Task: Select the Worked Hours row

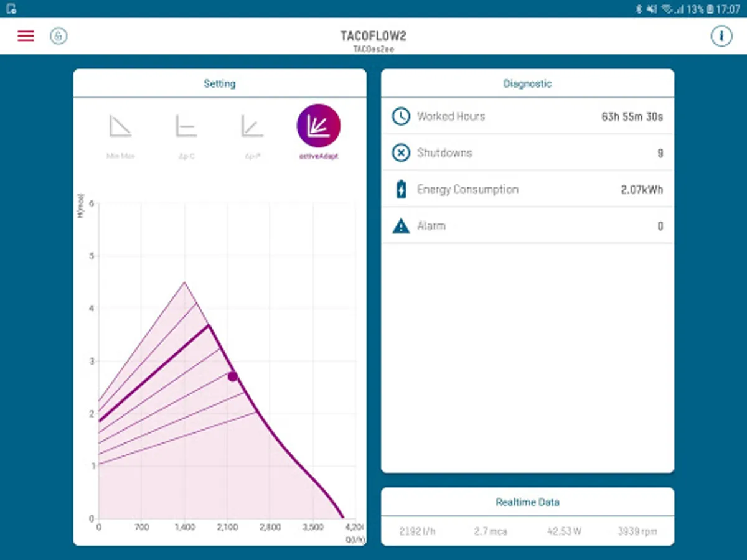Action: click(527, 116)
